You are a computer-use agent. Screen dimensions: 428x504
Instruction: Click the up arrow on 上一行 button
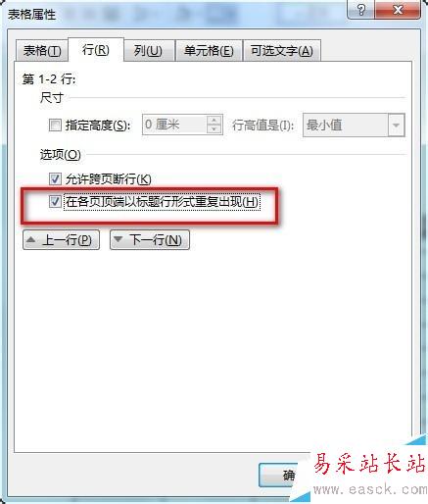(31, 239)
